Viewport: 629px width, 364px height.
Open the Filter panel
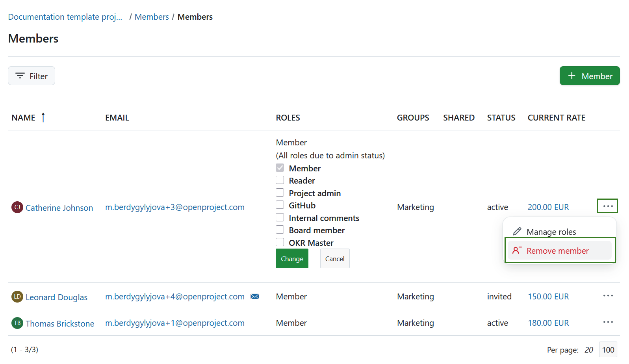tap(32, 76)
